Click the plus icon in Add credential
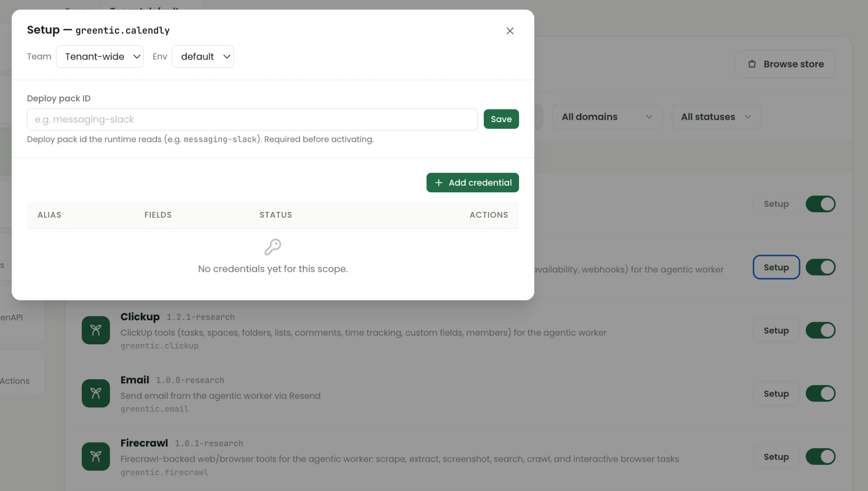The width and height of the screenshot is (868, 491). [439, 183]
